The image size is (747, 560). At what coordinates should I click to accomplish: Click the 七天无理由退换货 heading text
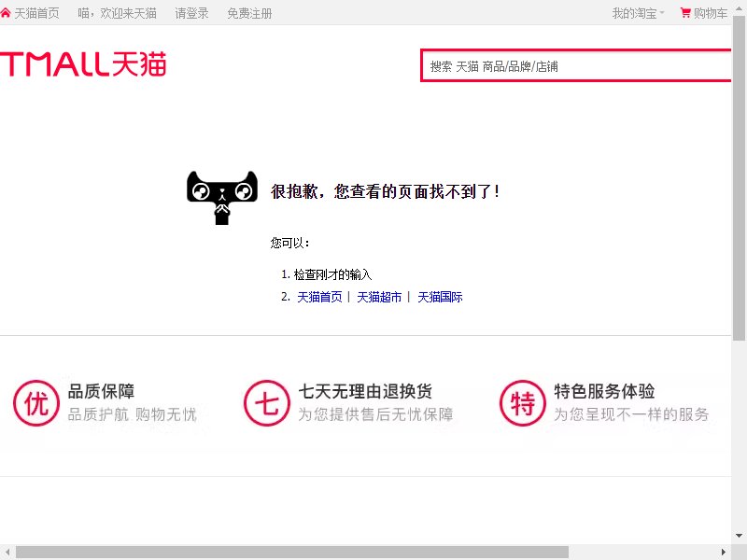[x=365, y=391]
